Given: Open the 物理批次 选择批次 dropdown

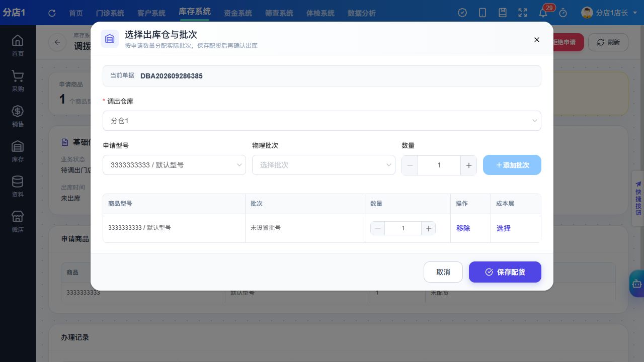Looking at the screenshot, I should tap(324, 165).
